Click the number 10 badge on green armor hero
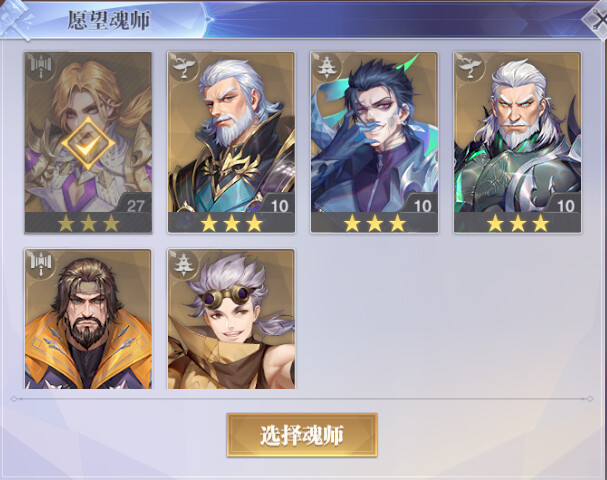607x480 pixels. (x=565, y=206)
